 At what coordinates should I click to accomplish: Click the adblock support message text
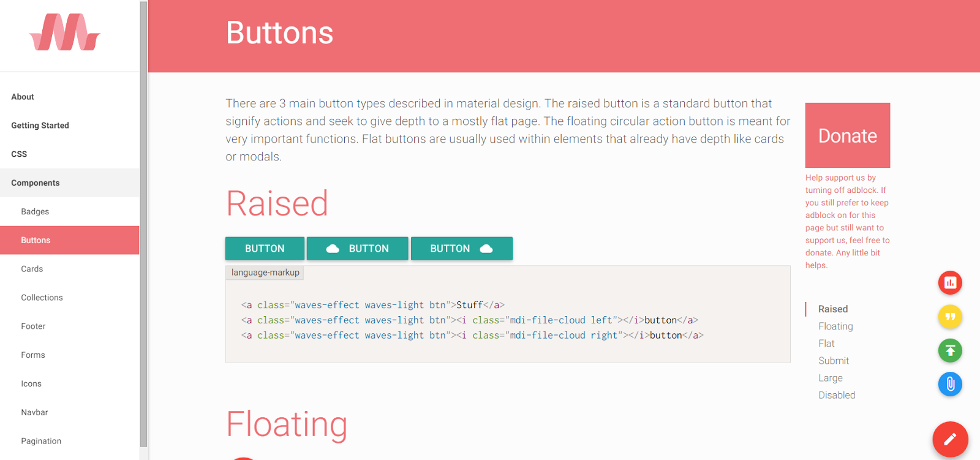click(x=847, y=221)
